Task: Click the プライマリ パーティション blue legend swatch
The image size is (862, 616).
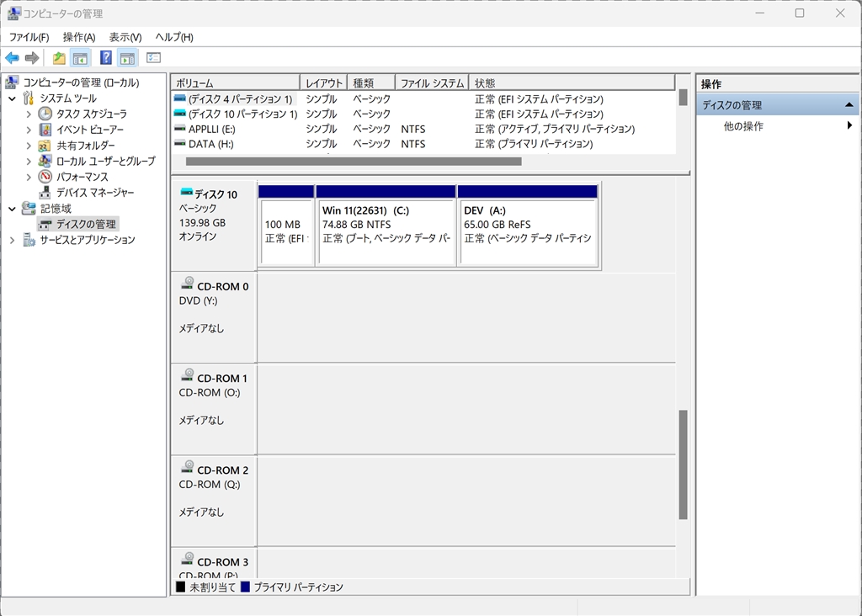Action: [245, 587]
